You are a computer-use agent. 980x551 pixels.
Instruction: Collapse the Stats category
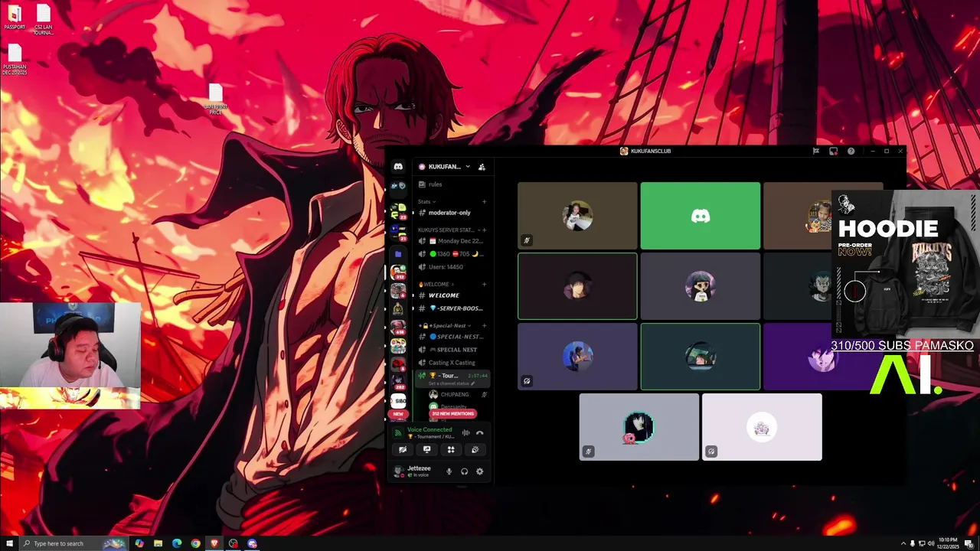(x=426, y=202)
